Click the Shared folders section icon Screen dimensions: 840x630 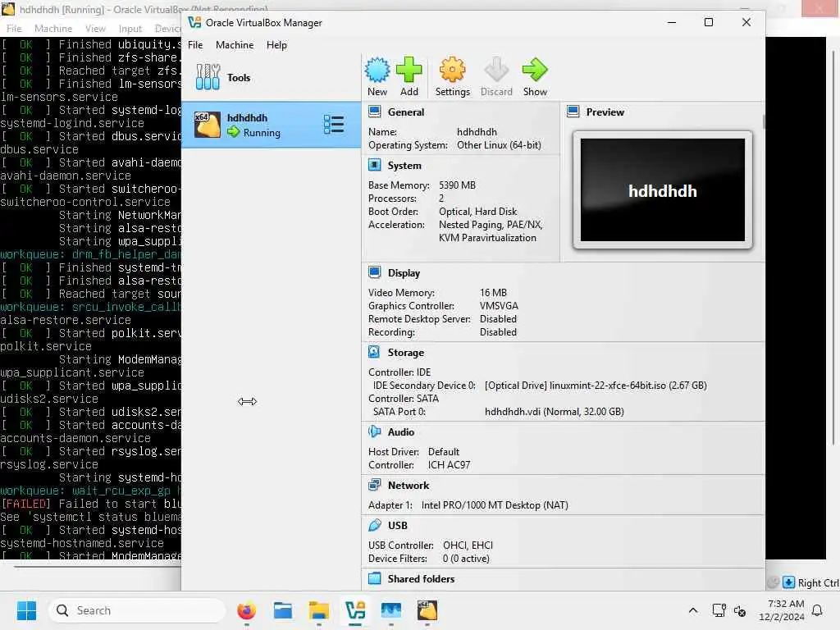click(374, 578)
